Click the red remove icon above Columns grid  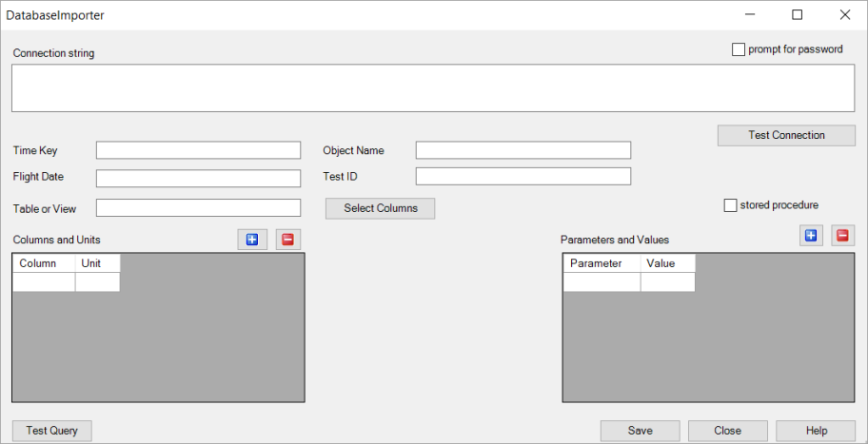point(288,240)
